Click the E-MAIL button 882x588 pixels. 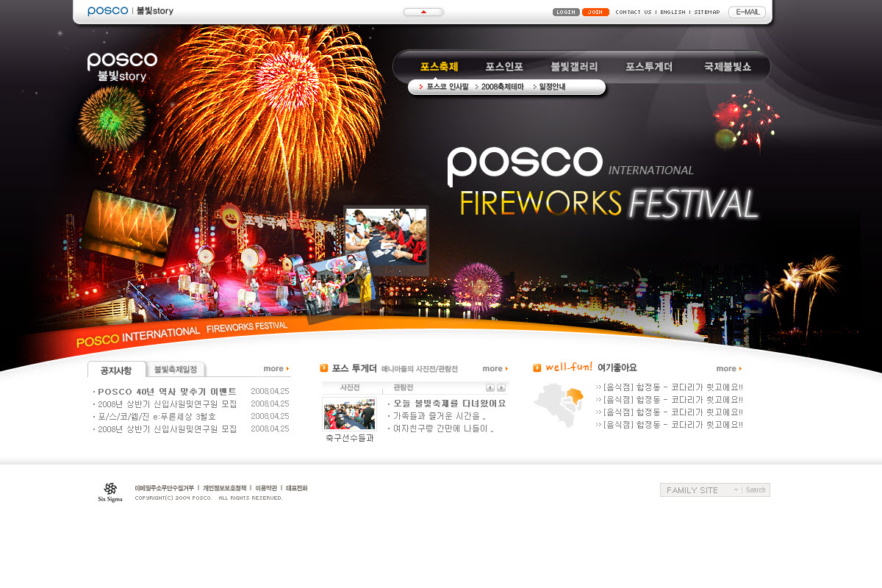pos(747,12)
